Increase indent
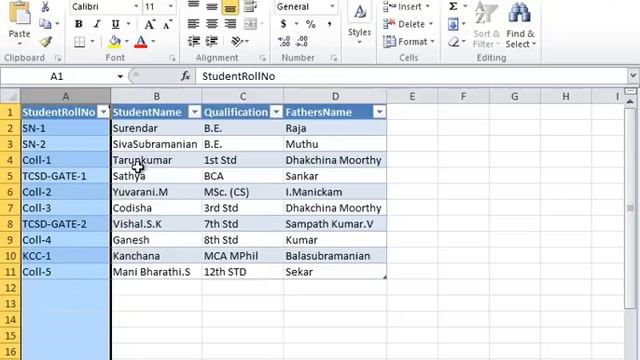 [x=212, y=41]
